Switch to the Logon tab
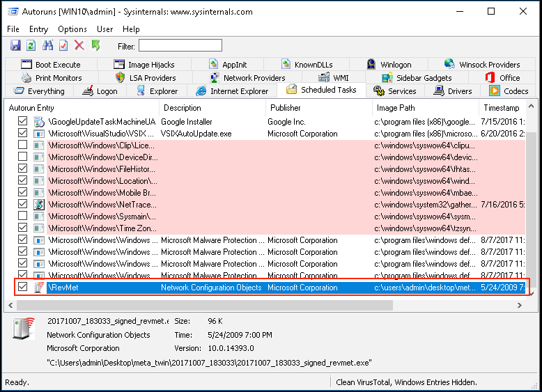Screen dimensions: 542x392 tap(100, 91)
